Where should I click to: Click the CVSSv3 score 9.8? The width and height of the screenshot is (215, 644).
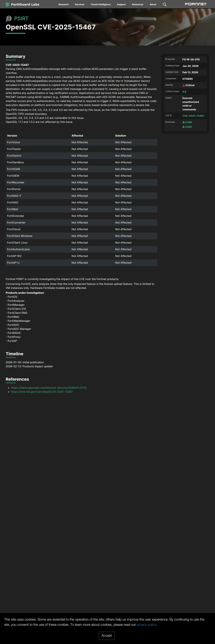pyautogui.click(x=184, y=92)
